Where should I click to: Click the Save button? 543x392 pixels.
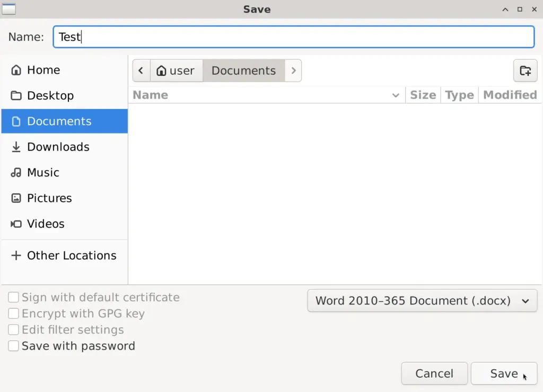coord(504,373)
